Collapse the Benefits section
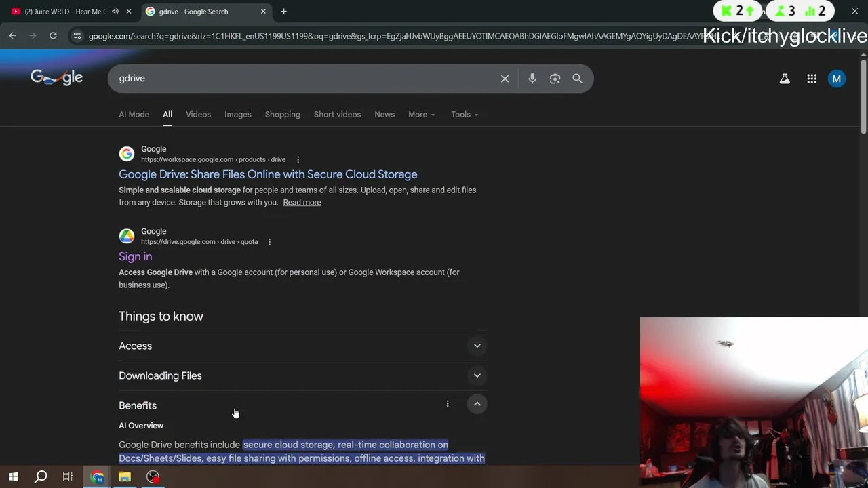868x488 pixels. 477,404
